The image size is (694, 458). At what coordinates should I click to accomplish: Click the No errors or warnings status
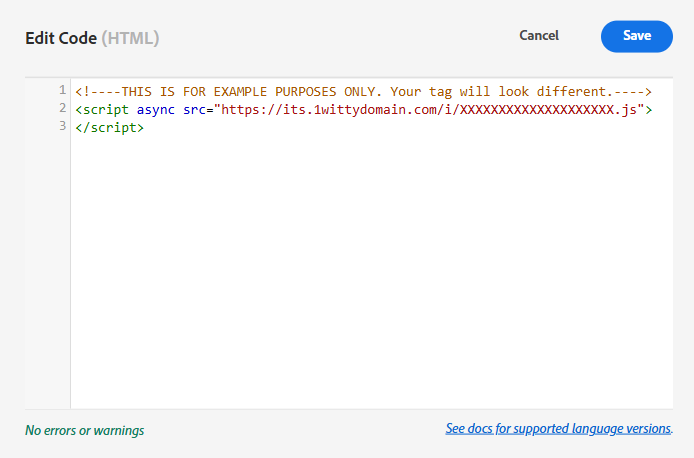click(x=85, y=430)
